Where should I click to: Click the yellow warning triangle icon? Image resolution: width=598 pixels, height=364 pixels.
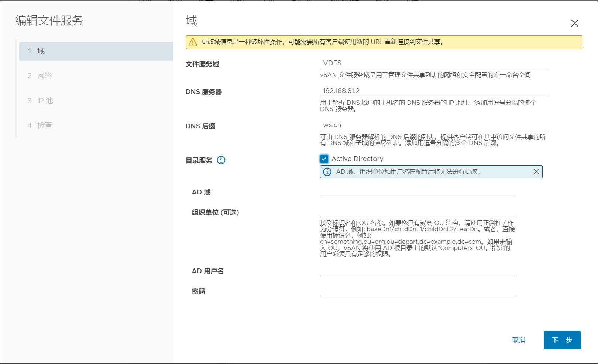coord(193,42)
